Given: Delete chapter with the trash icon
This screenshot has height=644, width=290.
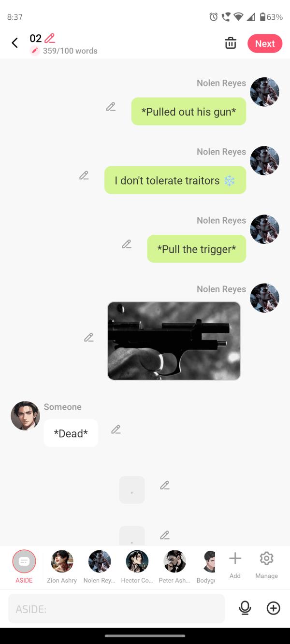Looking at the screenshot, I should [x=231, y=43].
